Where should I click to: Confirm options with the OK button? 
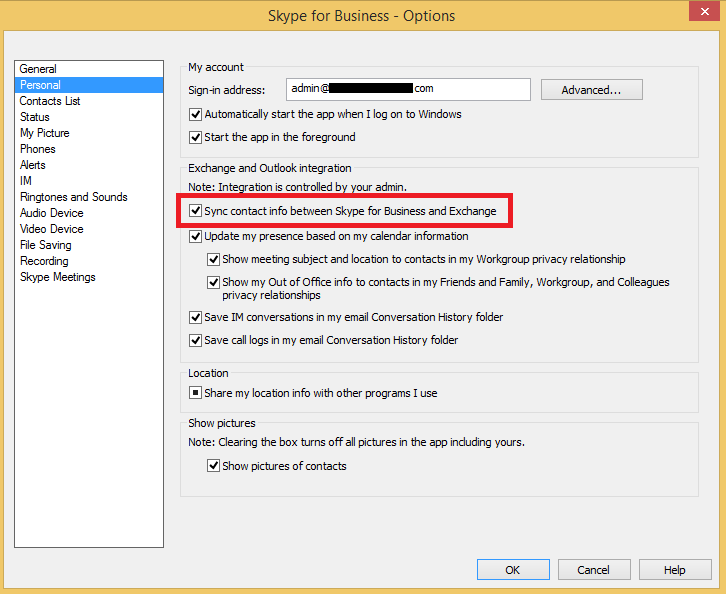click(x=513, y=569)
